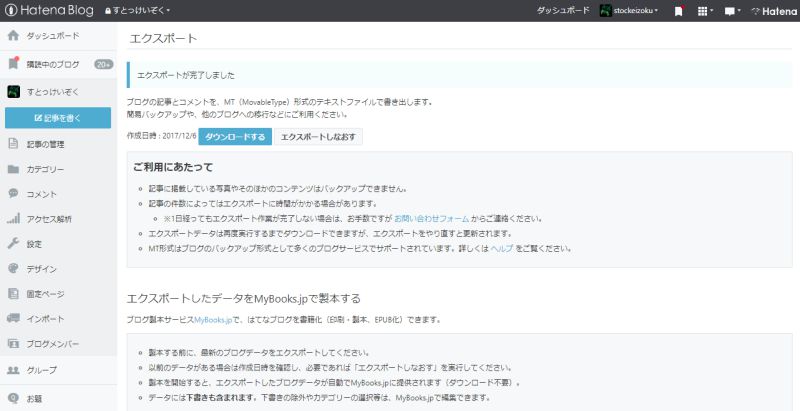Click the bar chart icon beside アクセス解析
Screen dimensions: 800x411
13,218
